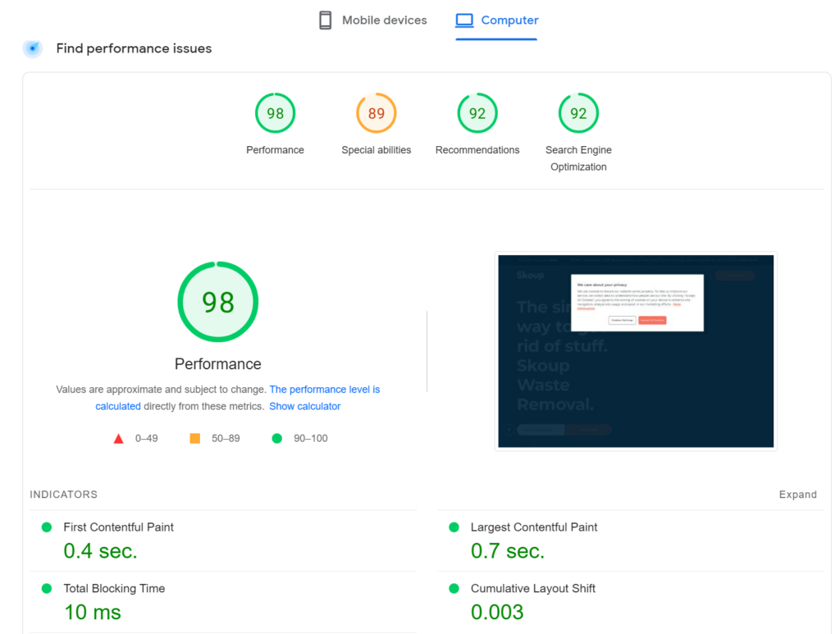This screenshot has width=840, height=634.
Task: Select the Performance 98 score gauge
Action: [275, 113]
